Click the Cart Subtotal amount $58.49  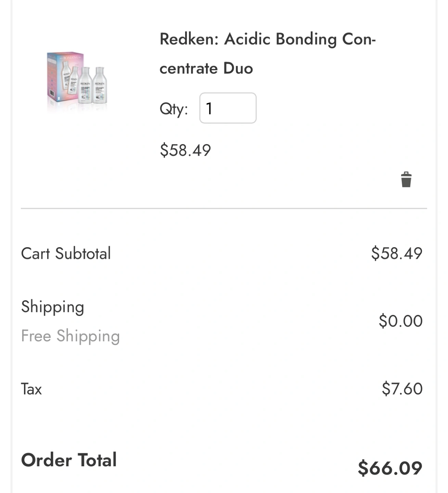(396, 253)
